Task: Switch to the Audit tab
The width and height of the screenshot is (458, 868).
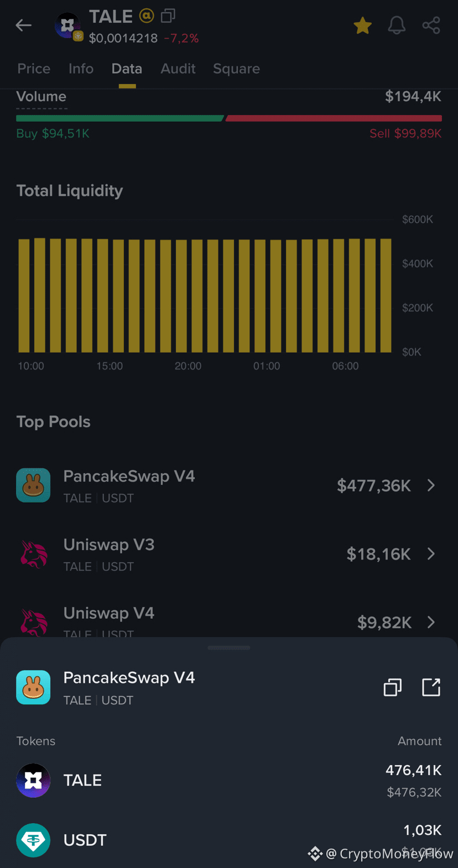Action: 178,69
